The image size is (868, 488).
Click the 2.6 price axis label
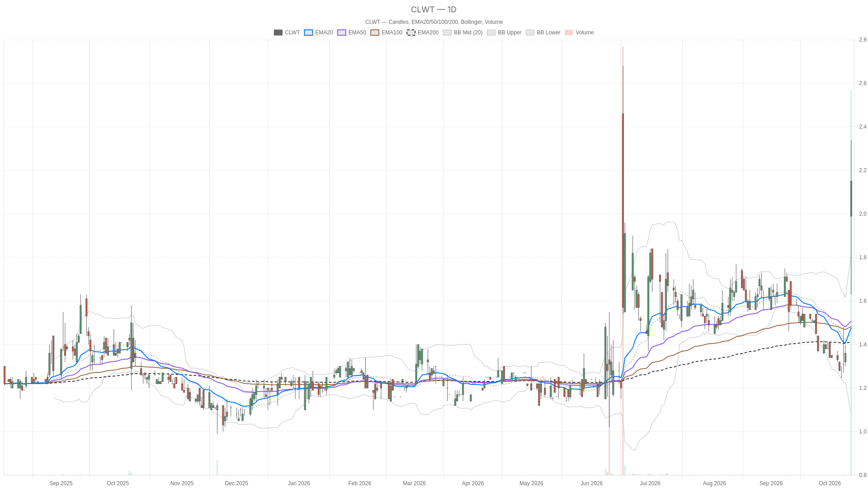(863, 83)
